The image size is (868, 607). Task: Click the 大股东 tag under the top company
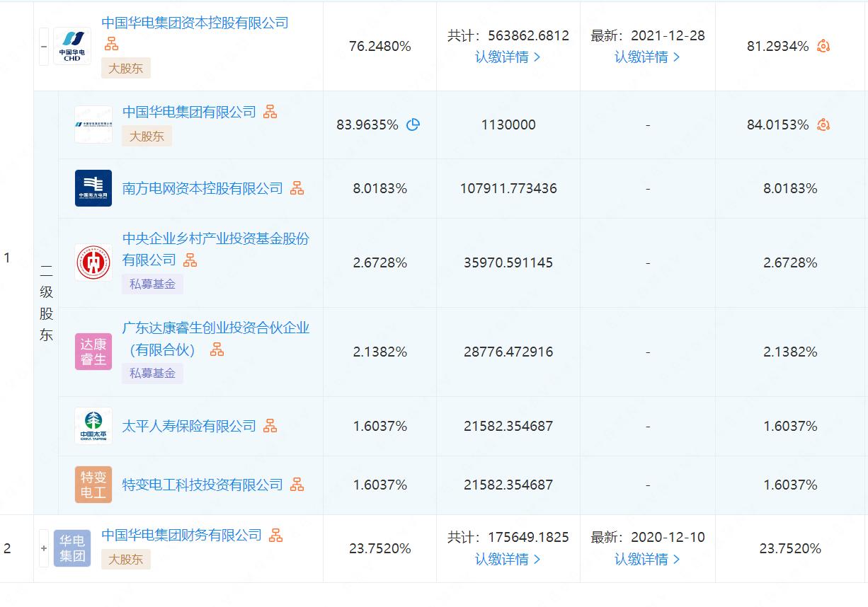[125, 69]
